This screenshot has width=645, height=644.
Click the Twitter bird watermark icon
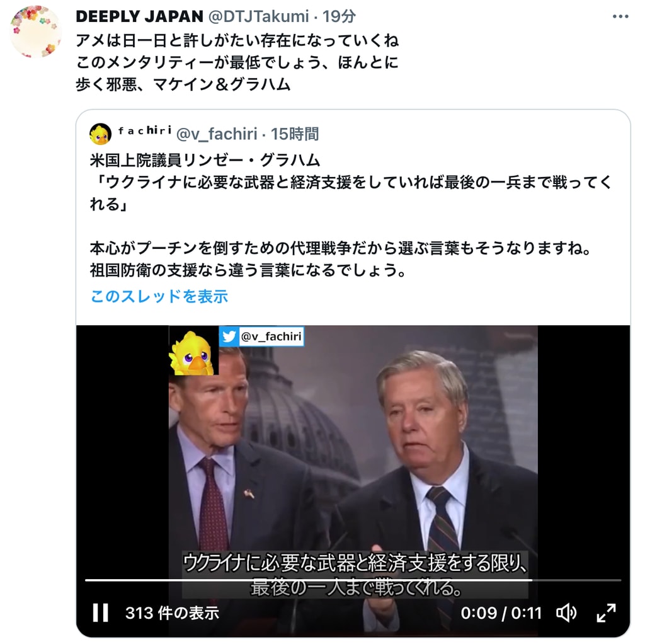pyautogui.click(x=229, y=336)
